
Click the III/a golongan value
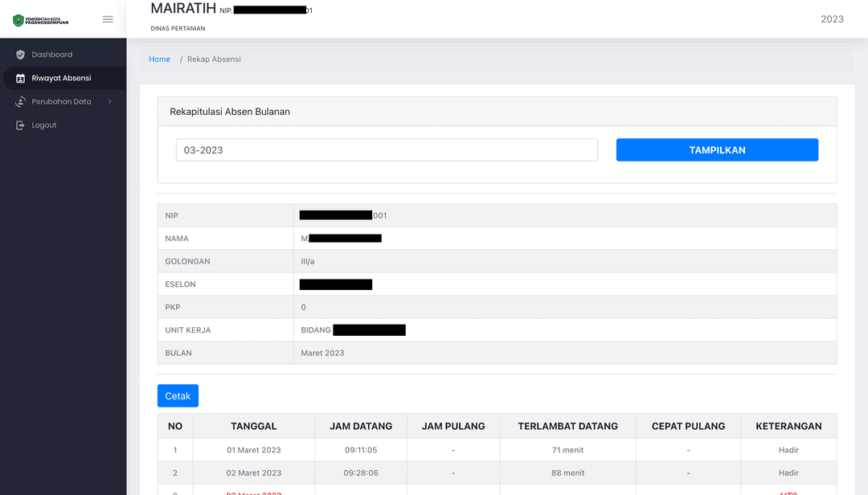(x=308, y=261)
